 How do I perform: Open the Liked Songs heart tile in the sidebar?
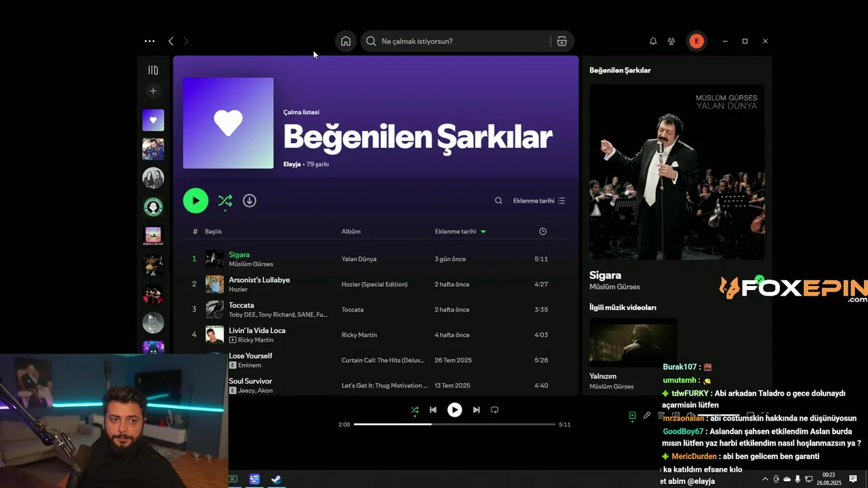point(153,120)
